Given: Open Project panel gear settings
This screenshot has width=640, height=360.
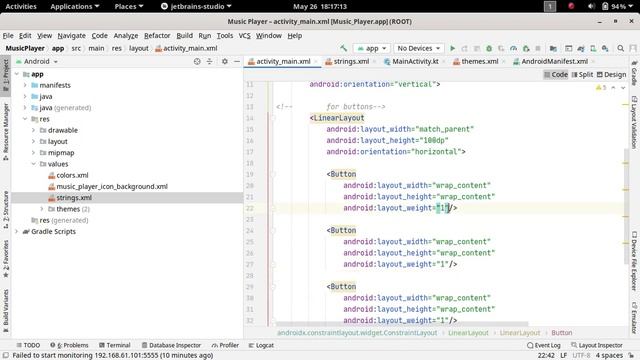Looking at the screenshot, I should (x=224, y=61).
